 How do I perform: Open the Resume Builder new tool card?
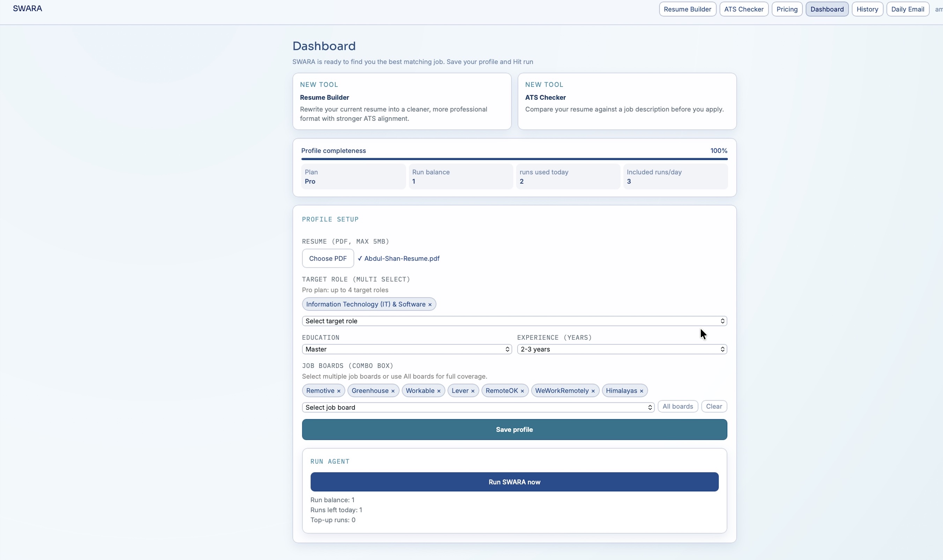tap(402, 101)
